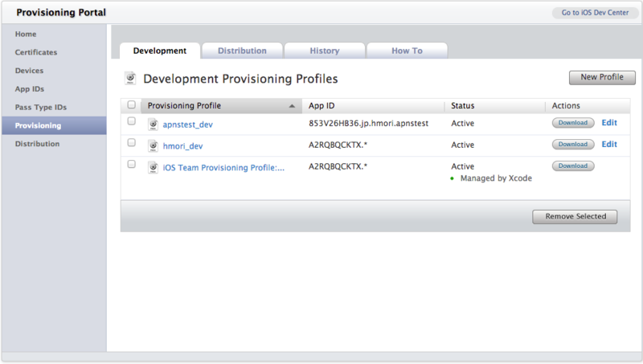Image resolution: width=643 pixels, height=364 pixels.
Task: Open the apnstest_dev profile link
Action: 188,125
